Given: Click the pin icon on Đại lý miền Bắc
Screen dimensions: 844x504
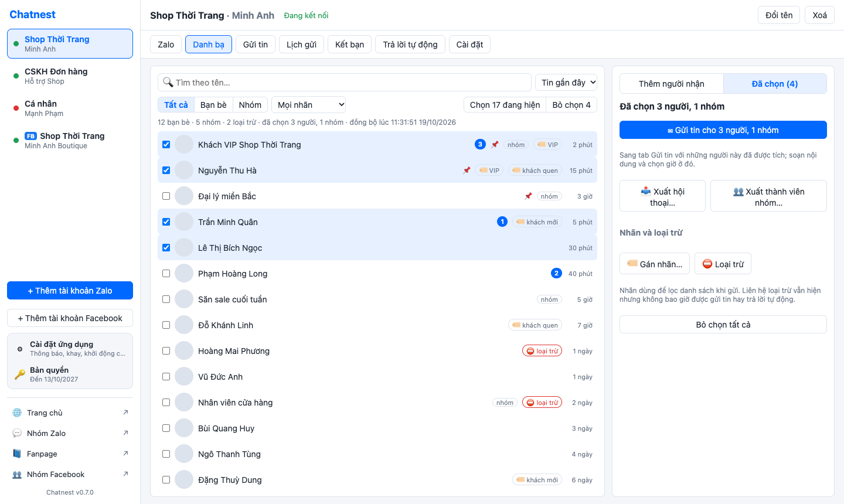Looking at the screenshot, I should (x=528, y=196).
